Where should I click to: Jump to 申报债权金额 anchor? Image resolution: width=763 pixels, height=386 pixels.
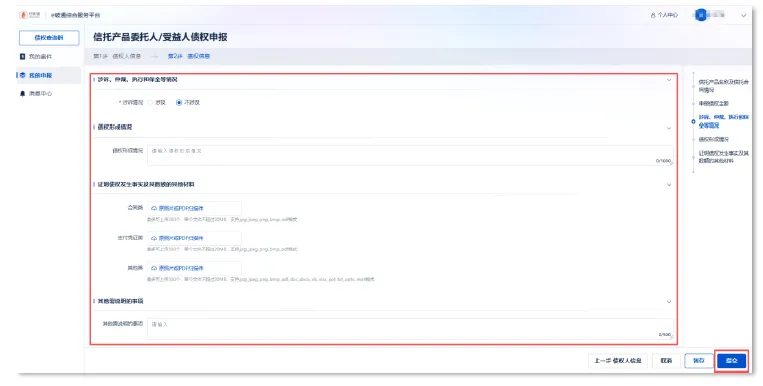point(714,104)
